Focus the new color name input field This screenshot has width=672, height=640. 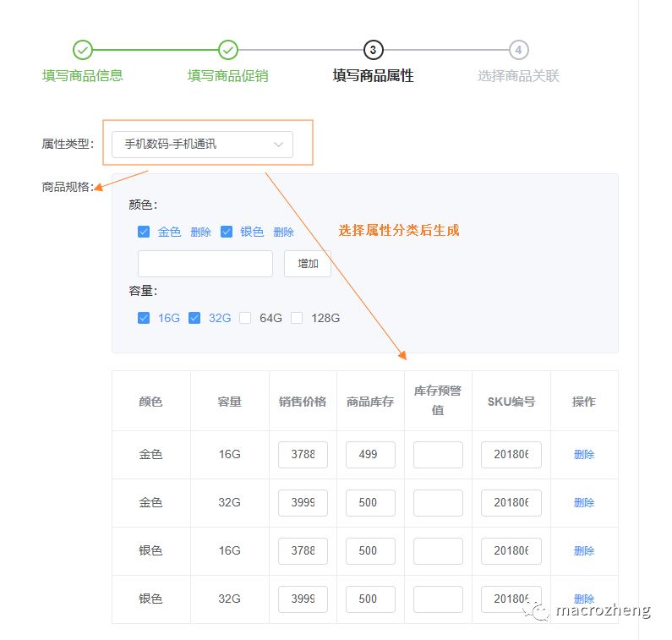pyautogui.click(x=205, y=264)
